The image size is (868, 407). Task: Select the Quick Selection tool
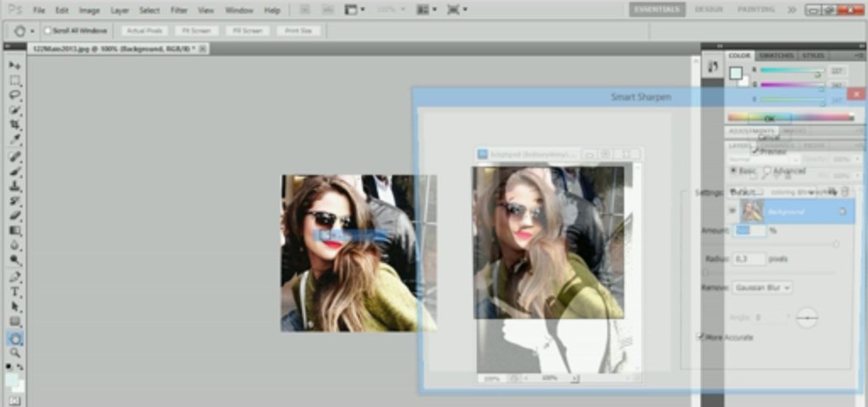click(x=15, y=110)
